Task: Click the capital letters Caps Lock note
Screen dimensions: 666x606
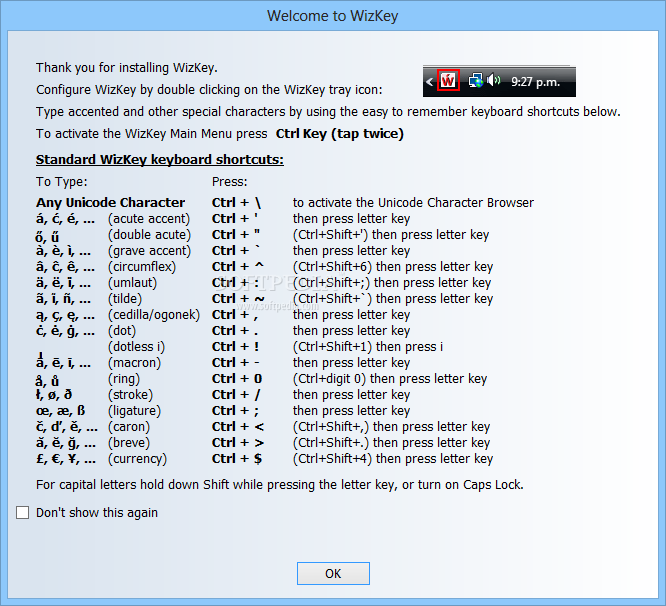Action: coord(279,485)
